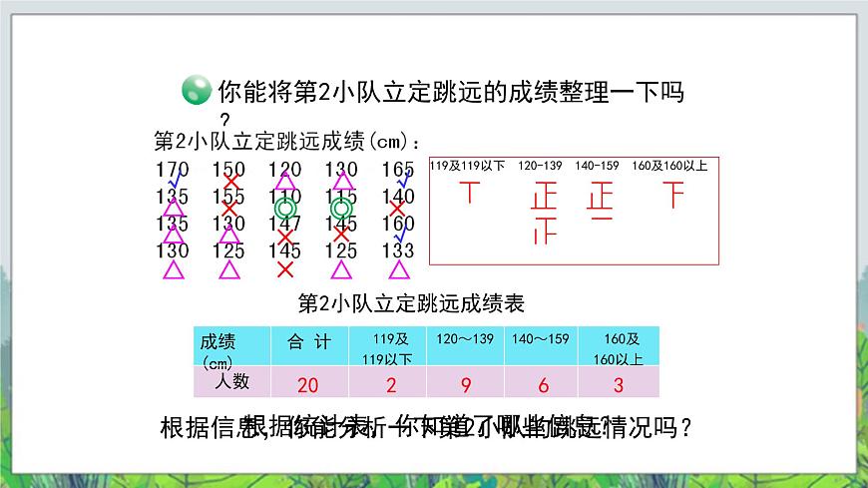Click the 119及119以下 blue table header cell
The height and width of the screenshot is (488, 868).
coord(387,346)
